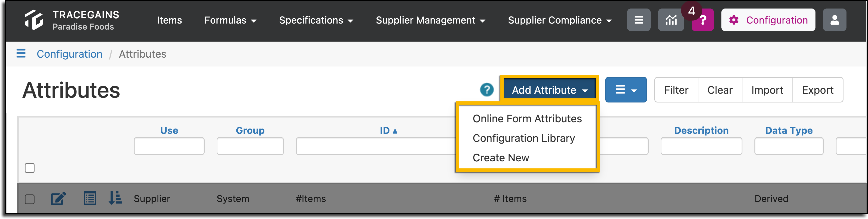The image size is (868, 219).
Task: Click the Filter button
Action: point(676,90)
